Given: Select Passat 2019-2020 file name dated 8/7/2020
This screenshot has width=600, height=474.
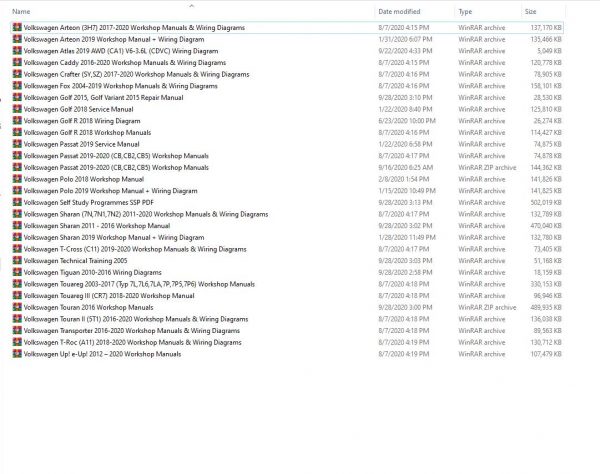Looking at the screenshot, I should pyautogui.click(x=116, y=156).
